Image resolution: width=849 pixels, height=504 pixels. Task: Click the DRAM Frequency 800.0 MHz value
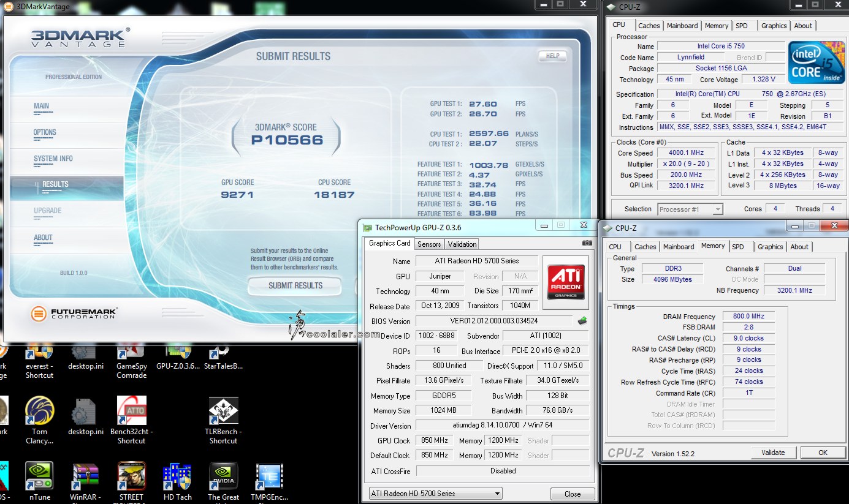tap(748, 317)
